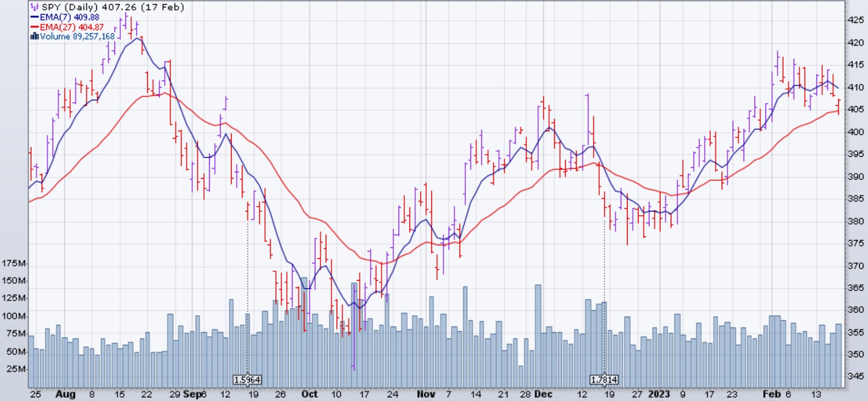Click the SPY (Daily) 407.26 chart title
Screen dimensions: 868x401
click(x=113, y=7)
